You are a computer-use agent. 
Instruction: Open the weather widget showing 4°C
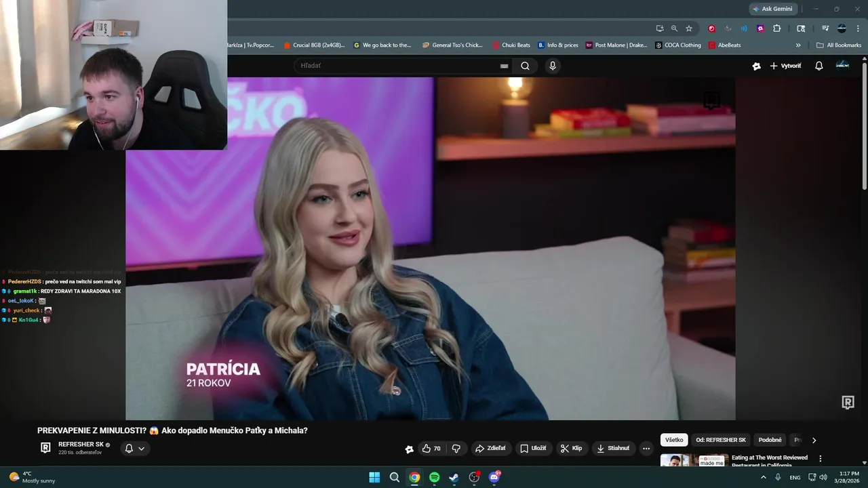[x=32, y=477]
